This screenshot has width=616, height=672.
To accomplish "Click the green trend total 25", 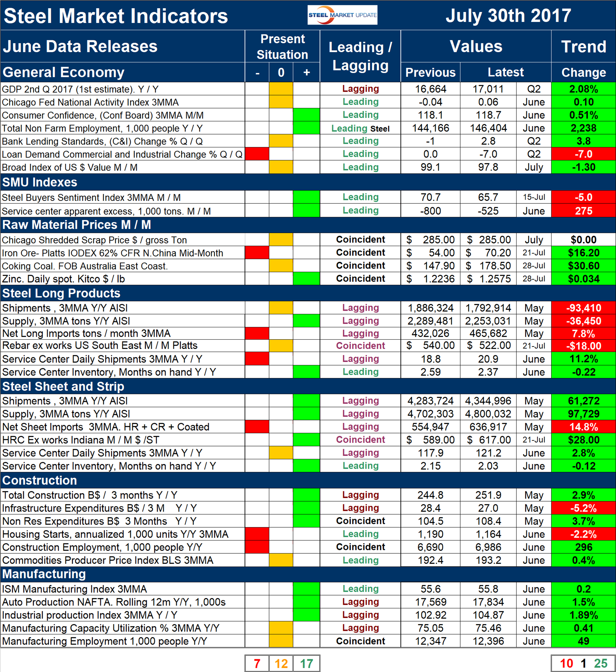I will point(601,663).
